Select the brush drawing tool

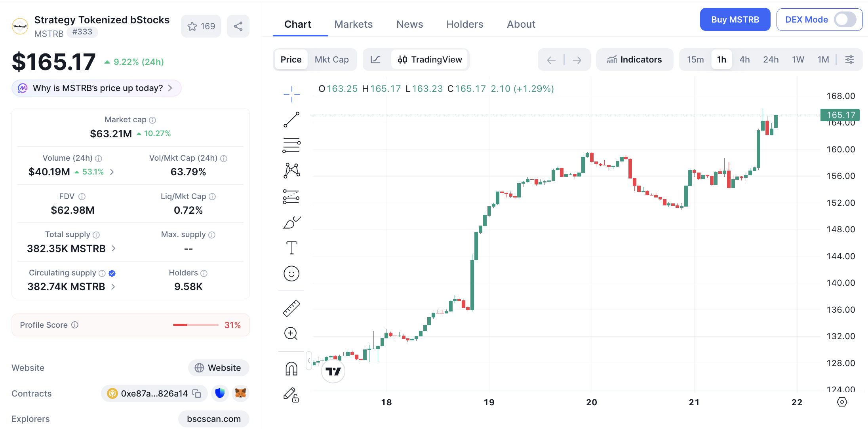click(x=292, y=222)
